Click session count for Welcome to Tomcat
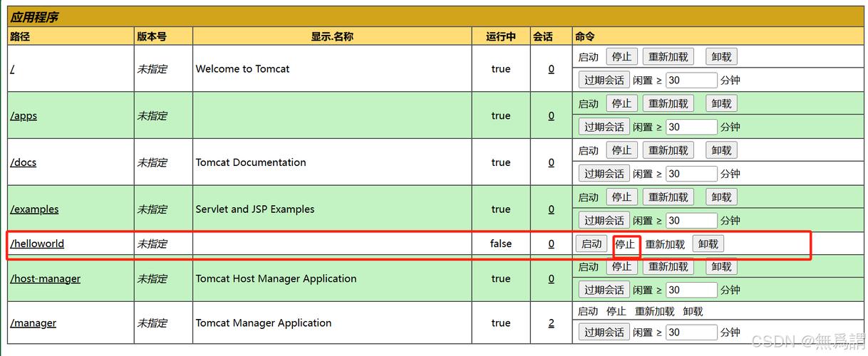 [551, 69]
